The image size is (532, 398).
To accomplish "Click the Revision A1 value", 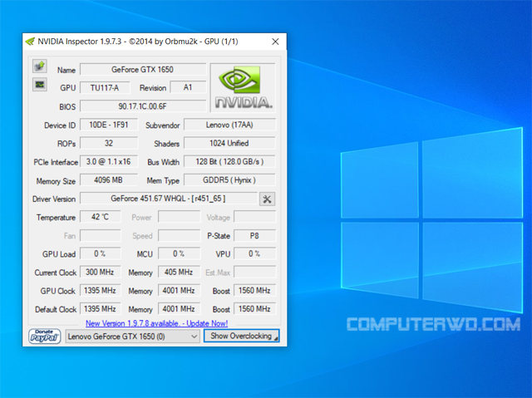I will 188,87.
